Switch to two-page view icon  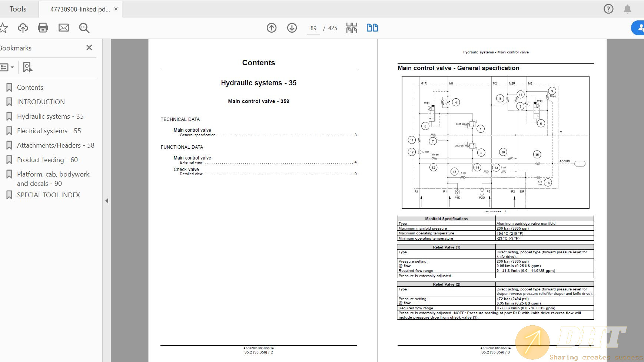click(x=372, y=27)
